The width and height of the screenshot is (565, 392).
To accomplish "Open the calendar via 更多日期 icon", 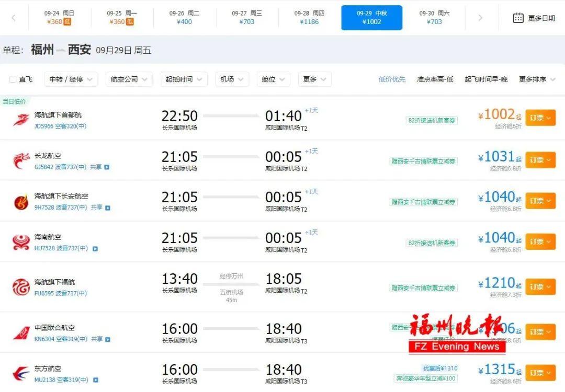I will pos(518,17).
